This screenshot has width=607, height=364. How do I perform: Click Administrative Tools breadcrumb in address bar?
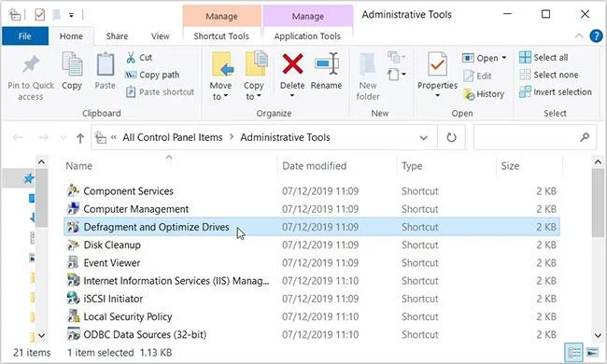pyautogui.click(x=286, y=137)
